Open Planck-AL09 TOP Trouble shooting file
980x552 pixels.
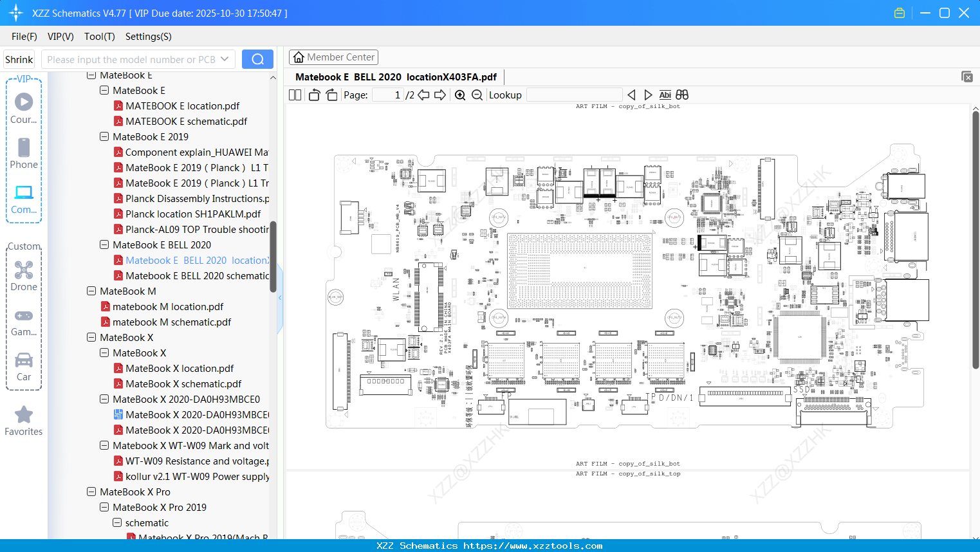point(197,230)
